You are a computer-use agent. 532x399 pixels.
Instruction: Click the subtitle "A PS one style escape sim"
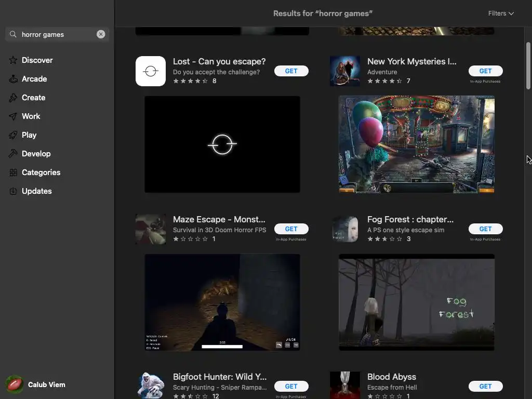point(406,230)
